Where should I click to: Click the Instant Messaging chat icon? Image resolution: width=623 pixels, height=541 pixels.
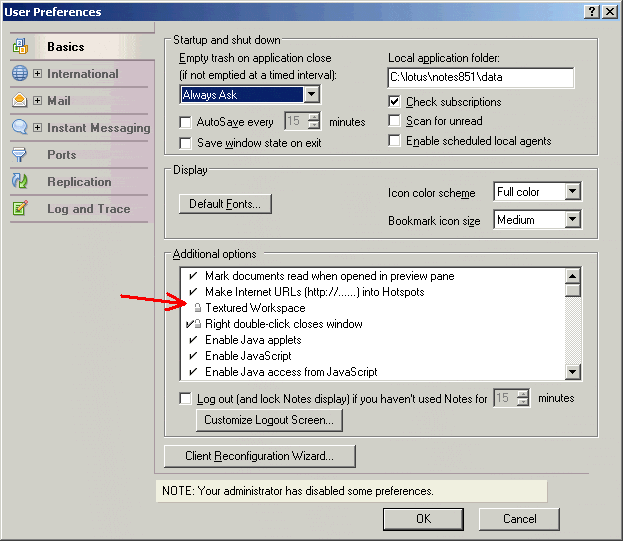(x=20, y=128)
